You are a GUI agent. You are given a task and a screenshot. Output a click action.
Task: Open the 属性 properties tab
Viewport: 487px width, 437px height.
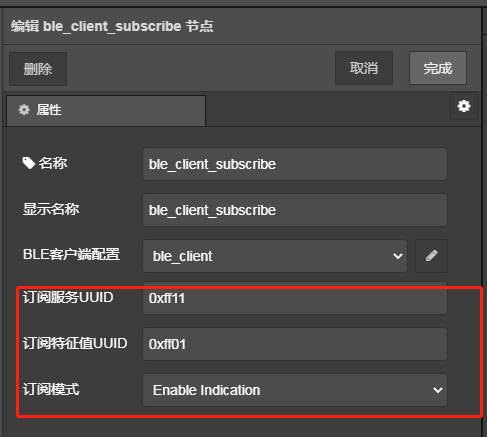[106, 110]
